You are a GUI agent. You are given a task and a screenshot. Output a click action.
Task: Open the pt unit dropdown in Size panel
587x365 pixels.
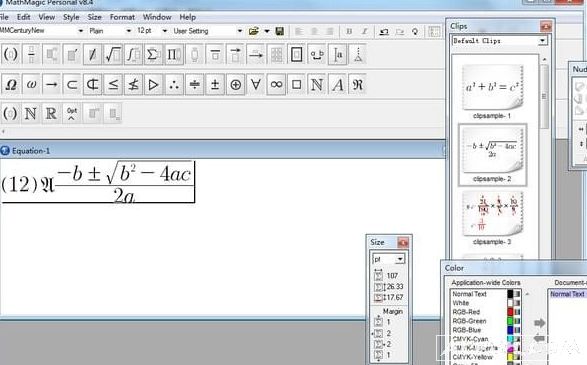click(x=400, y=259)
